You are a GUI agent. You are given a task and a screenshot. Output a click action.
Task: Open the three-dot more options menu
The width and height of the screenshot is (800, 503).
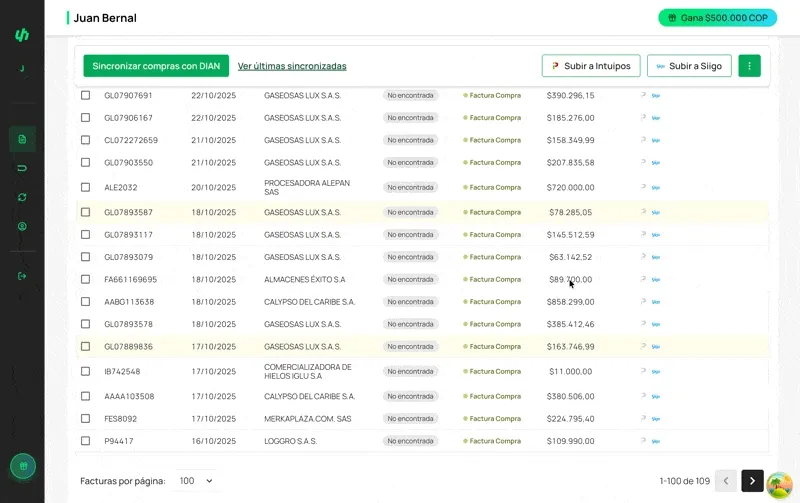(749, 66)
